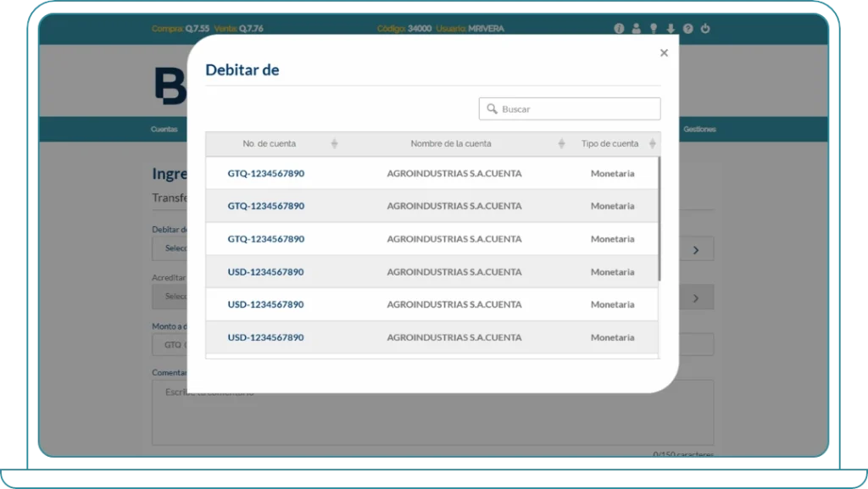Click the accounts list vertical scrollbar

(659, 219)
